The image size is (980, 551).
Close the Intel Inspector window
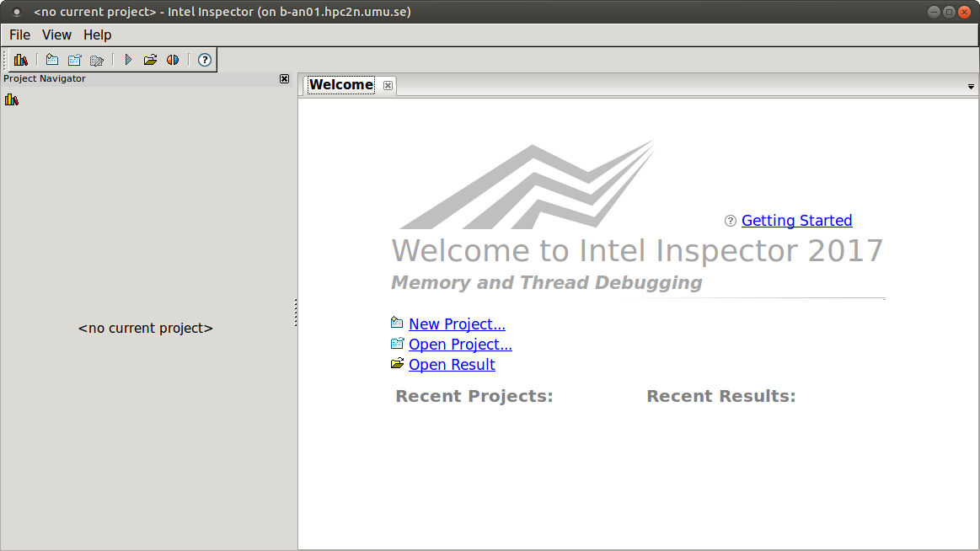click(964, 12)
